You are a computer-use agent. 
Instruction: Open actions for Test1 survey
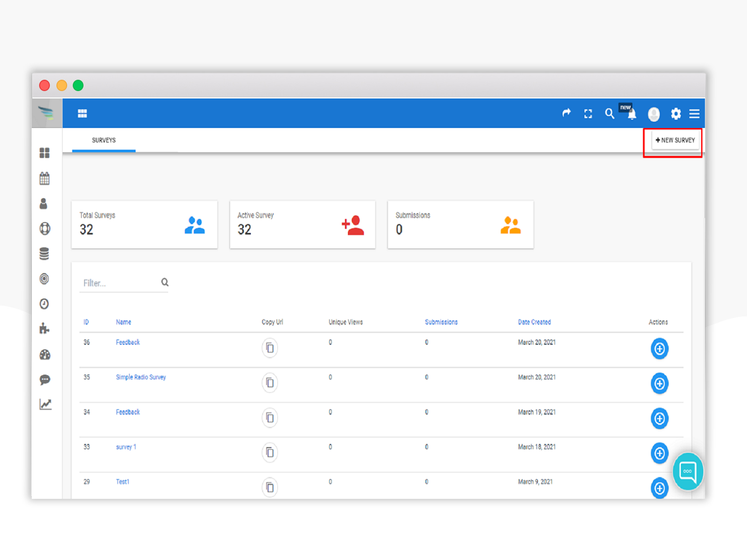660,488
